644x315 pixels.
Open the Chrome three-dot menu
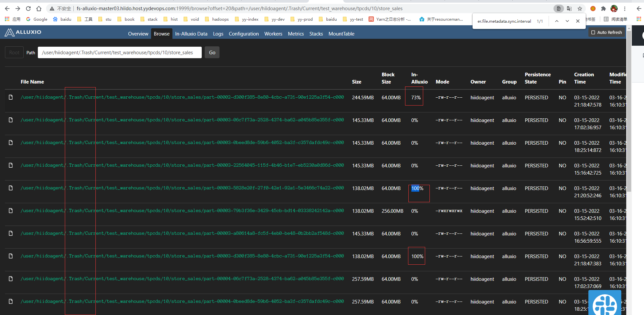pos(625,9)
